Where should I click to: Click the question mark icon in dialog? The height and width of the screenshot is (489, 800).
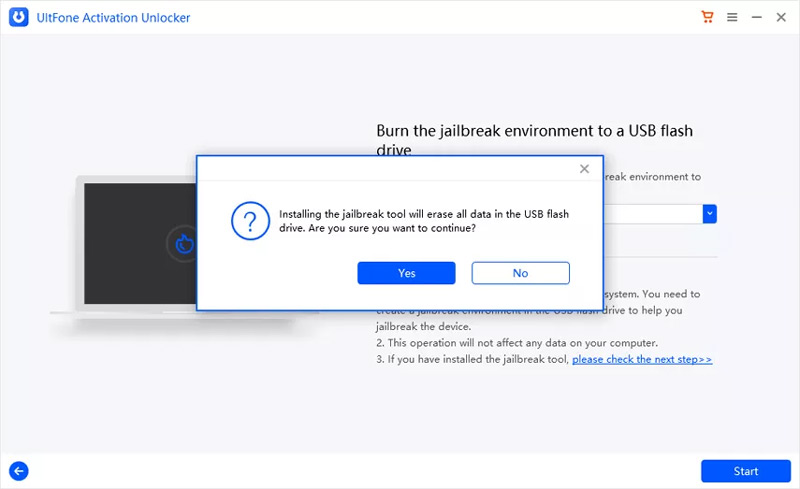coord(250,220)
